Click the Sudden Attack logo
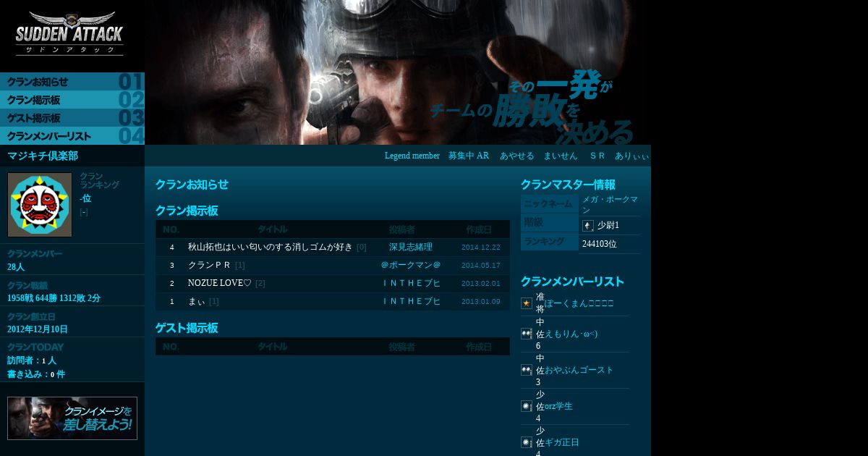 (x=69, y=33)
